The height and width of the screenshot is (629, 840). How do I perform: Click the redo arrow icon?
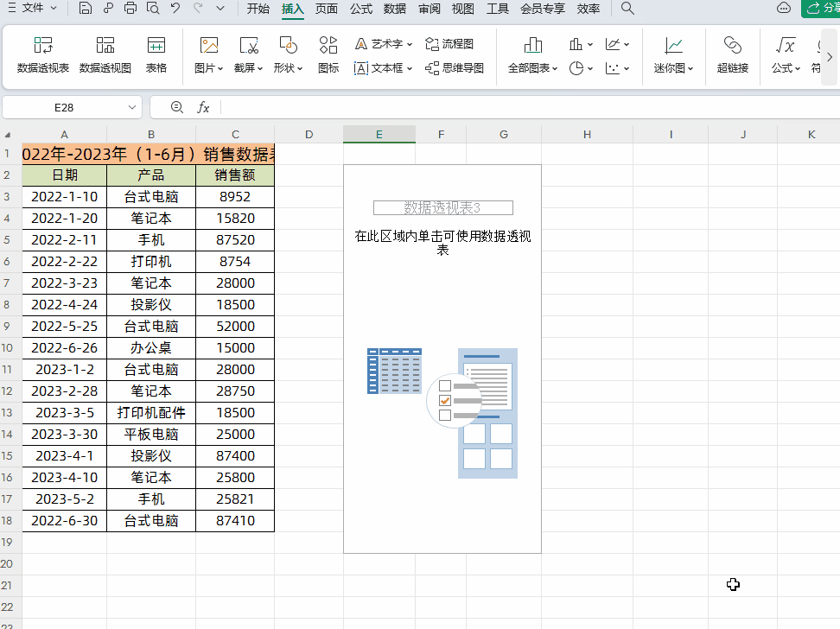[x=198, y=8]
